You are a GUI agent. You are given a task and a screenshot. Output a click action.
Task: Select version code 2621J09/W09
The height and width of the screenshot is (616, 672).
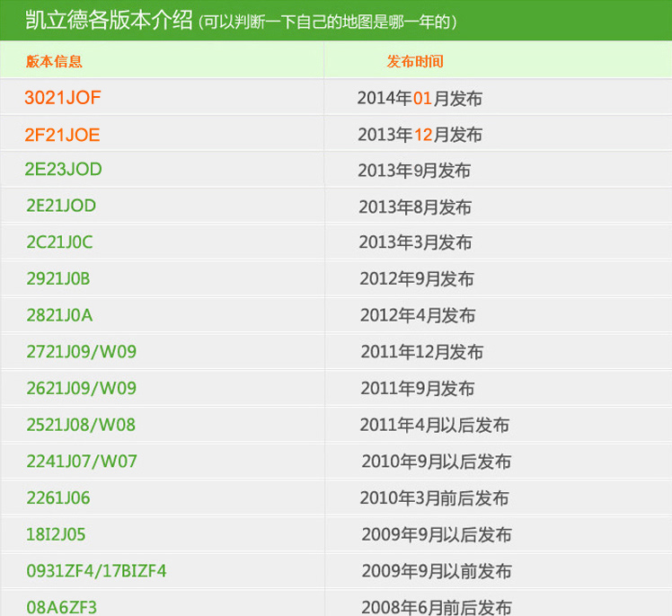pos(82,388)
